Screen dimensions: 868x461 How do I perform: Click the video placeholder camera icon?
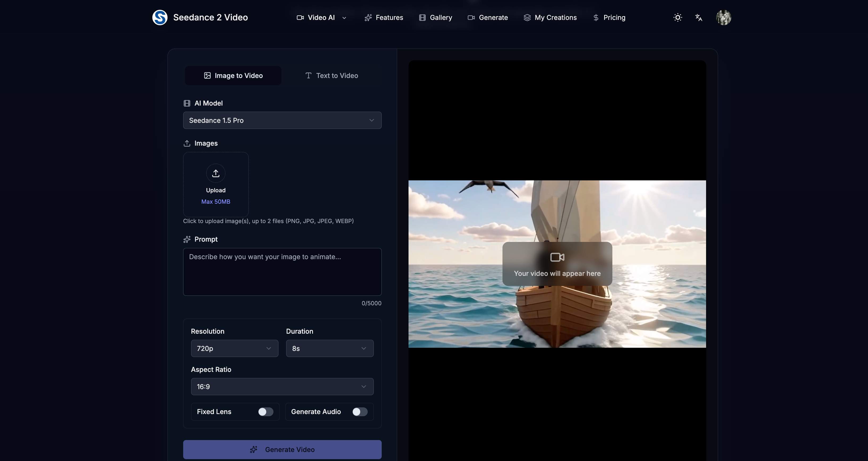click(x=557, y=257)
